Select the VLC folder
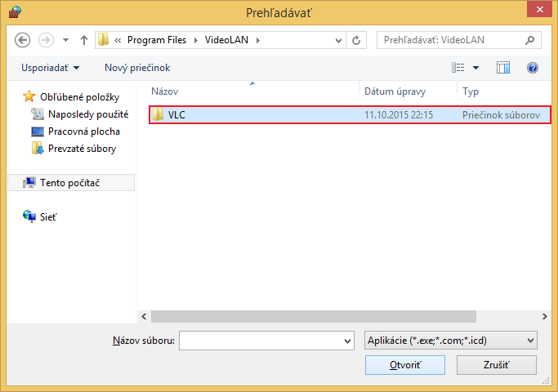The height and width of the screenshot is (392, 558). click(x=177, y=115)
